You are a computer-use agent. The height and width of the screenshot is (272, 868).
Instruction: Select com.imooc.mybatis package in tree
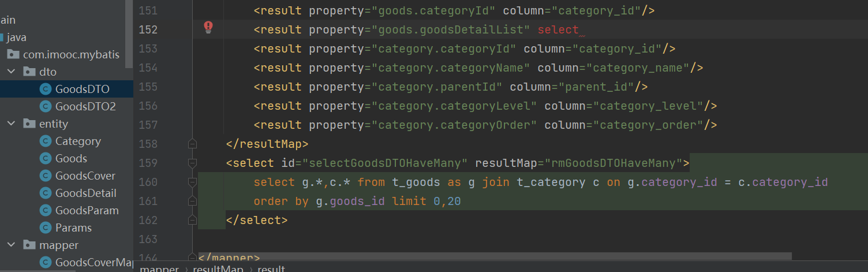71,54
